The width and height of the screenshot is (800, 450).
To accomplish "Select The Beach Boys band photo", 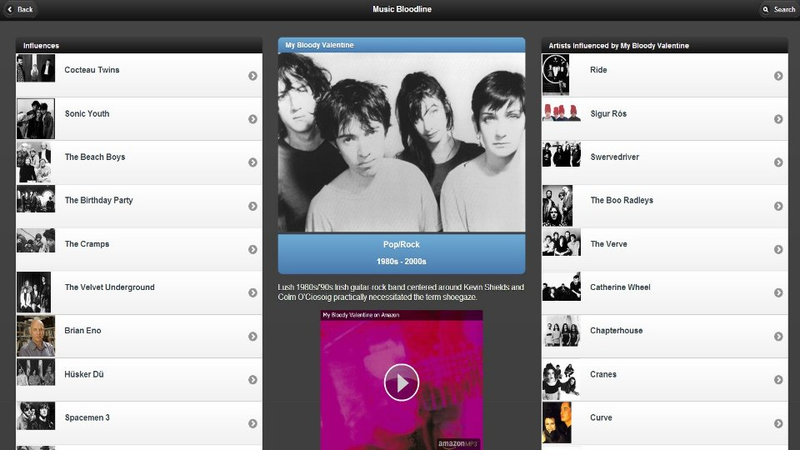I will (x=34, y=162).
